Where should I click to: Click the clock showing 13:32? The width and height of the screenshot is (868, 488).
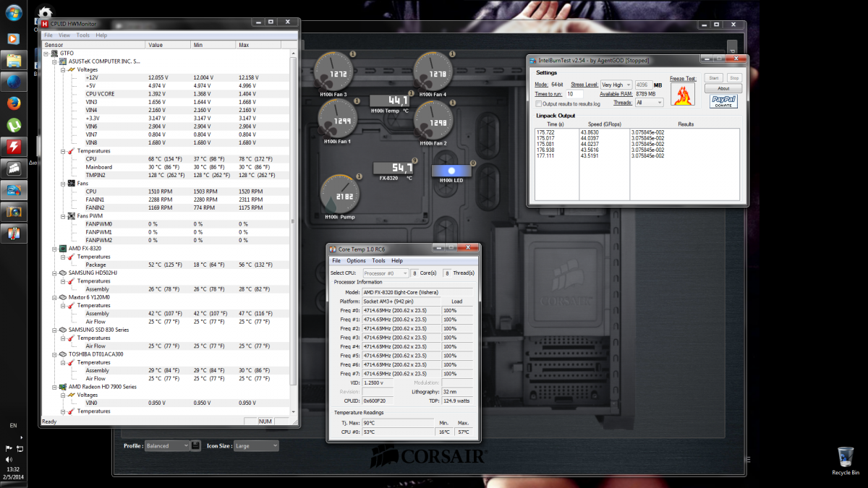click(x=14, y=469)
